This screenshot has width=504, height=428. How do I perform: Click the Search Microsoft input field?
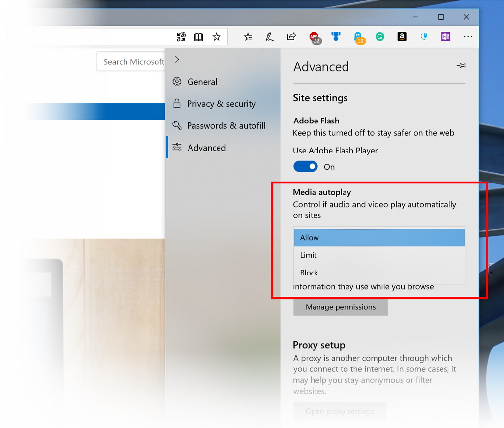point(131,61)
